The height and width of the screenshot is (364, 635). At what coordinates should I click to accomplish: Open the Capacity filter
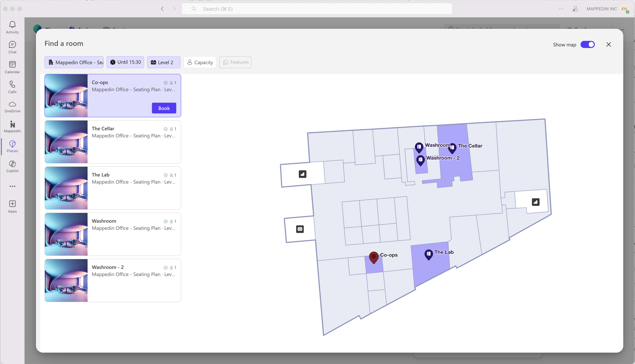pyautogui.click(x=200, y=62)
